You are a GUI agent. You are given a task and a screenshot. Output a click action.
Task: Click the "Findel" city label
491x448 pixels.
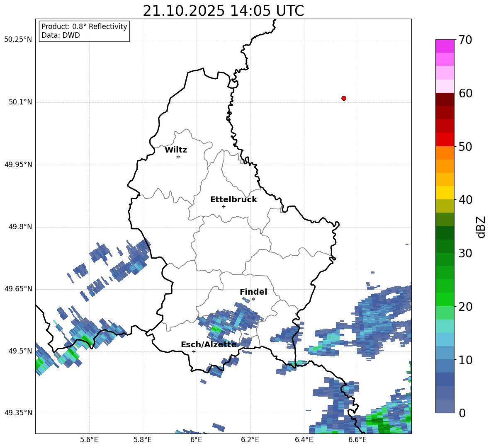click(x=253, y=292)
